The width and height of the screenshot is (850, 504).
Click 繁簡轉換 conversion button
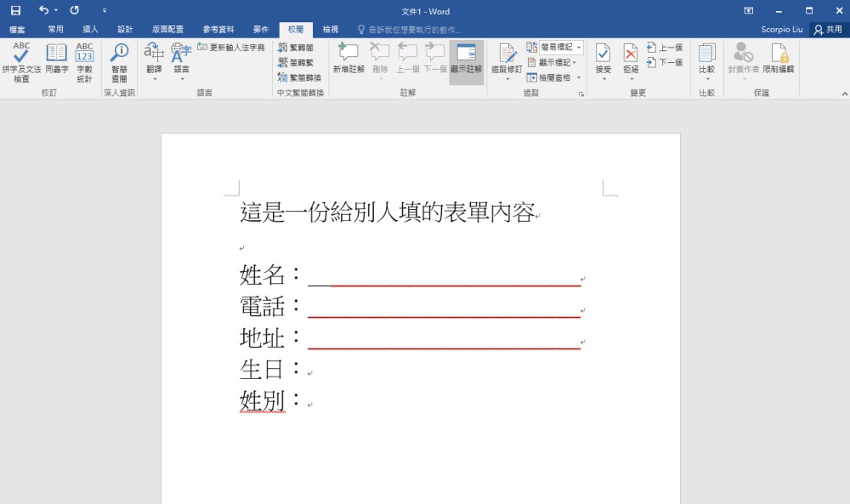tap(300, 77)
